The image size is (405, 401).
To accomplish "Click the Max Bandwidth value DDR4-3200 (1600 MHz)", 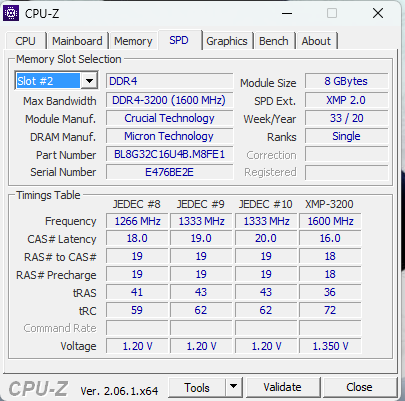I will click(x=169, y=100).
